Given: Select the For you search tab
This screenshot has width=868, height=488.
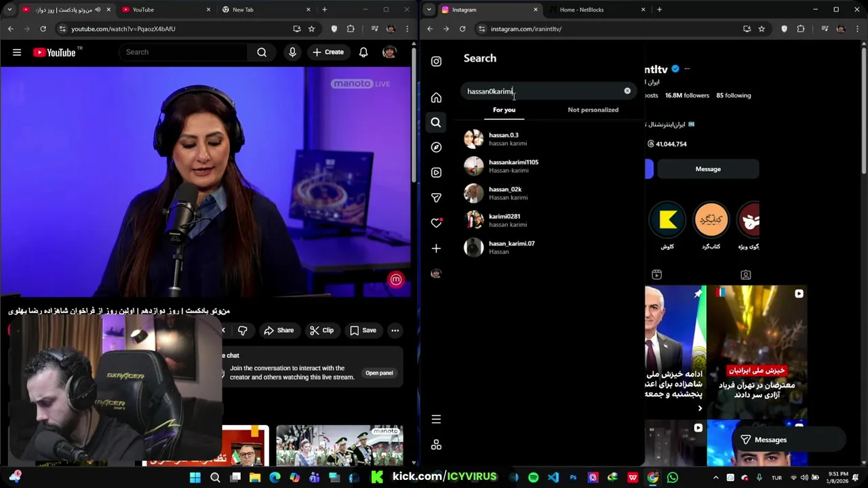Looking at the screenshot, I should [504, 110].
